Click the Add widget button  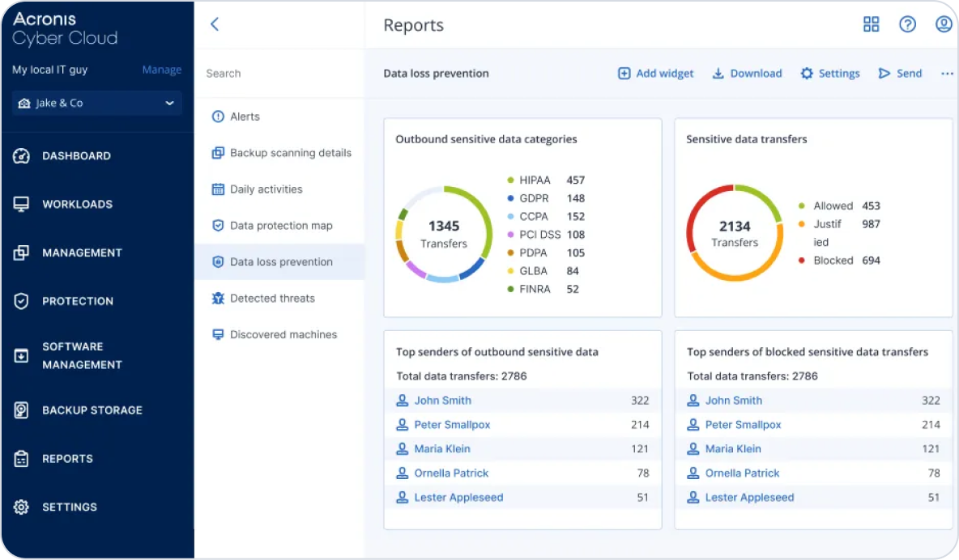656,74
